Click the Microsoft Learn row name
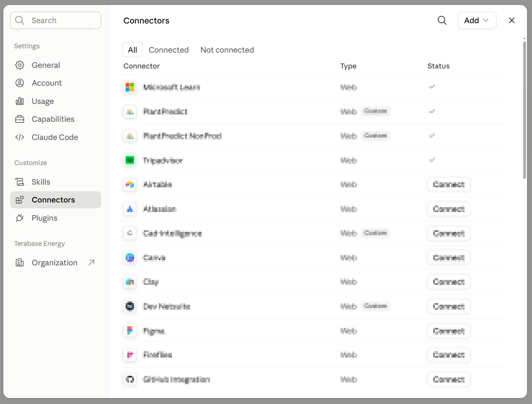The width and height of the screenshot is (532, 404). coord(172,87)
